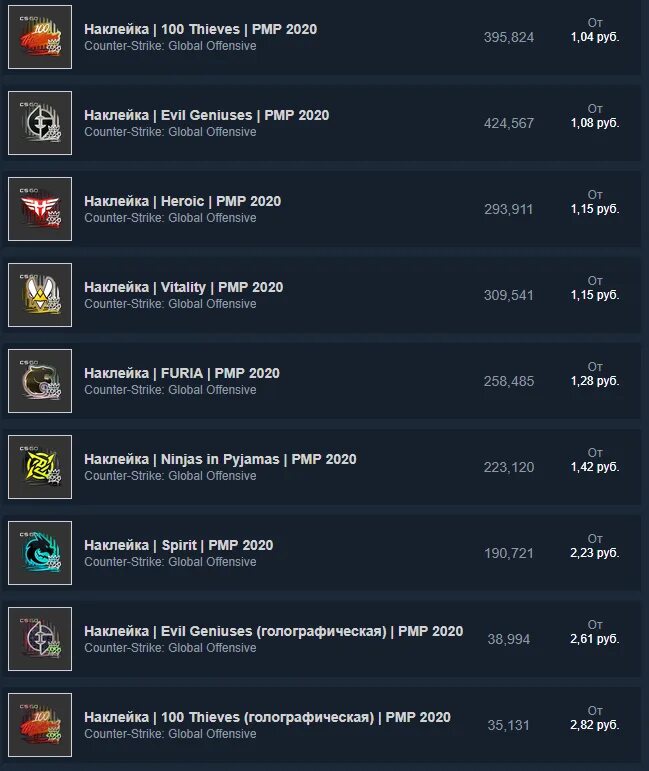Open the Evil Geniuses (голографическая) listing title
The image size is (649, 771).
coord(273,632)
